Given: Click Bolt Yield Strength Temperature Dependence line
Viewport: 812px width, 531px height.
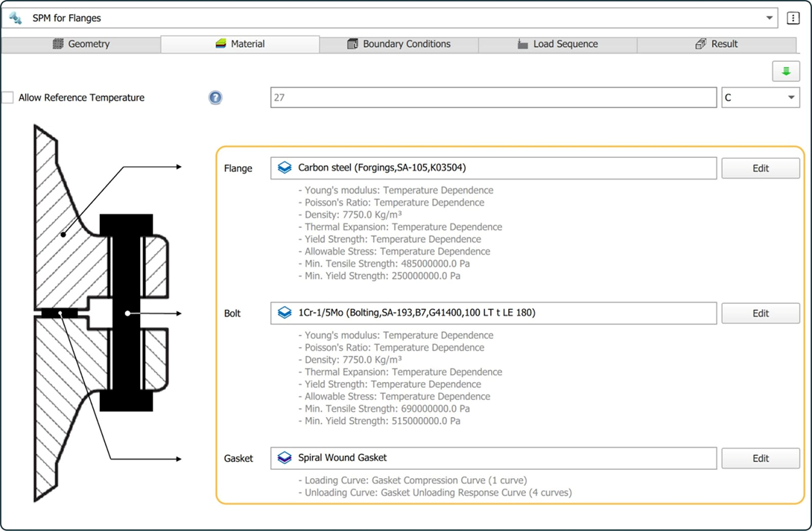Looking at the screenshot, I should click(x=390, y=384).
